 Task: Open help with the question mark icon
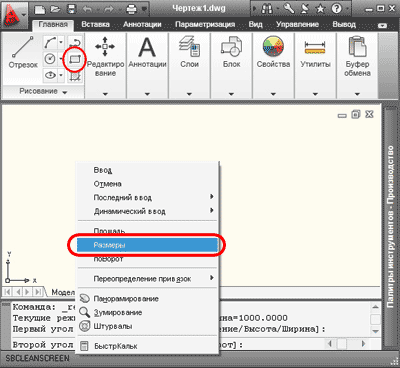337,9
